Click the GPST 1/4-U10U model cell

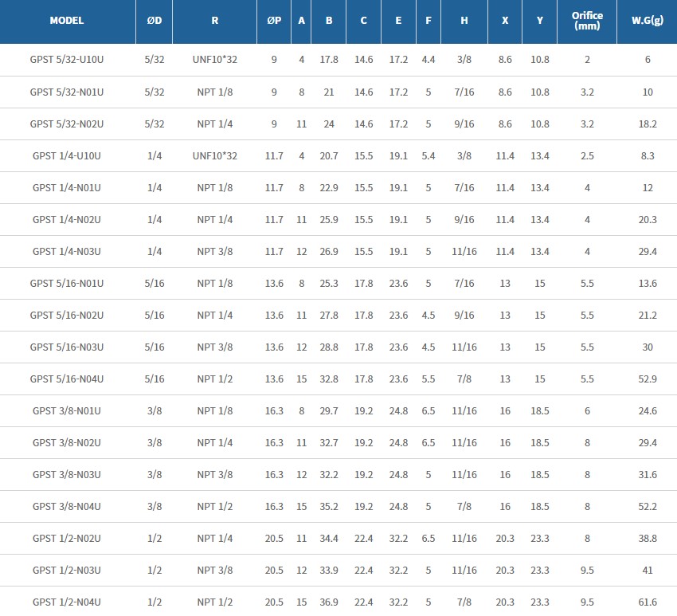pos(67,155)
